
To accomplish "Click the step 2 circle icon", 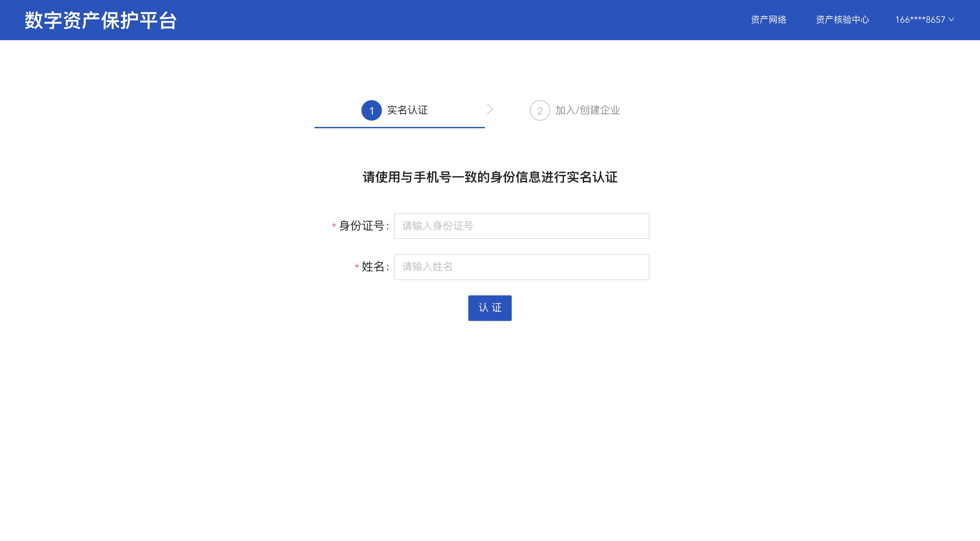I will (x=540, y=110).
